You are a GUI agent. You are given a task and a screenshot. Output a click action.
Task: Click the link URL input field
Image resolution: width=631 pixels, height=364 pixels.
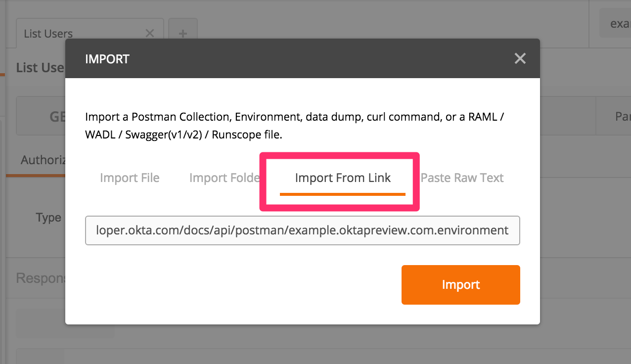[x=302, y=230]
